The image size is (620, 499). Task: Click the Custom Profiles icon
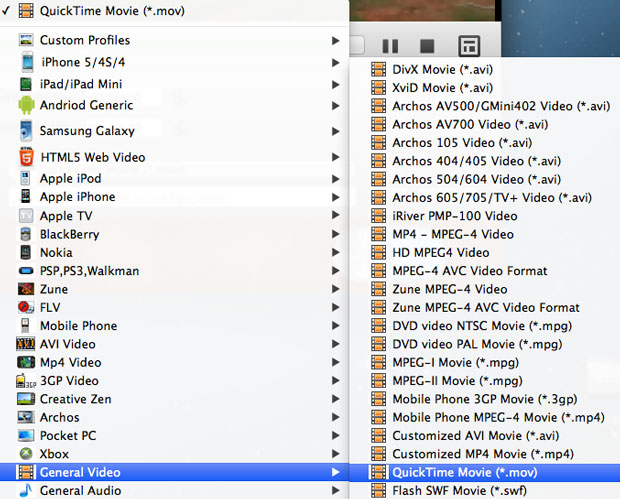[26, 40]
